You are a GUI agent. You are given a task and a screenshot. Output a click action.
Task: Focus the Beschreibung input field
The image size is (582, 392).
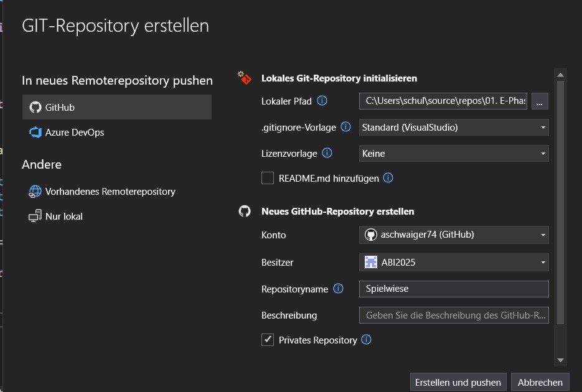[x=454, y=315]
